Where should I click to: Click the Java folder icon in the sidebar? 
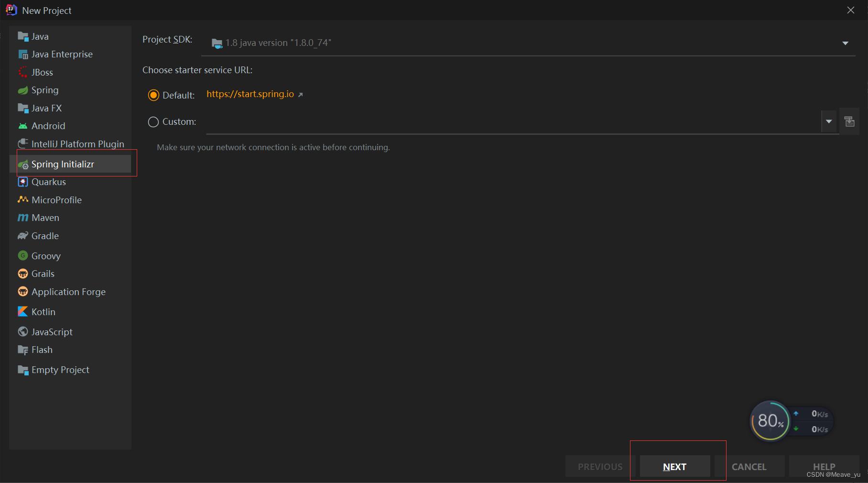(23, 36)
